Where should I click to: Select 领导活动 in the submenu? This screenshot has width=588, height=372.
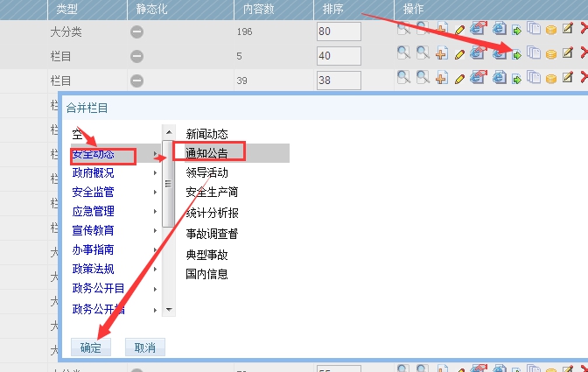coord(206,172)
